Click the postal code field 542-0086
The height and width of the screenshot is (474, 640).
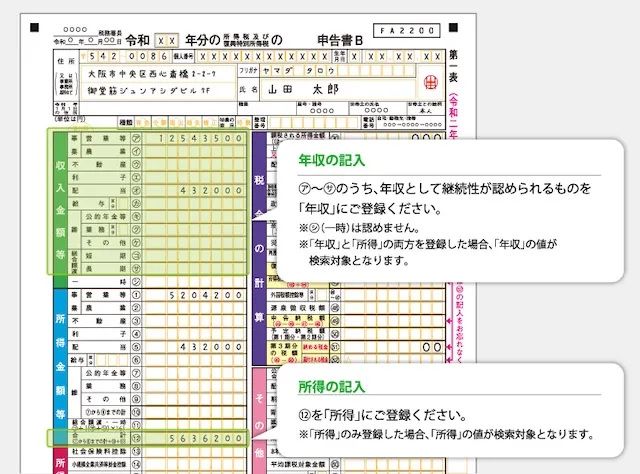pos(127,56)
